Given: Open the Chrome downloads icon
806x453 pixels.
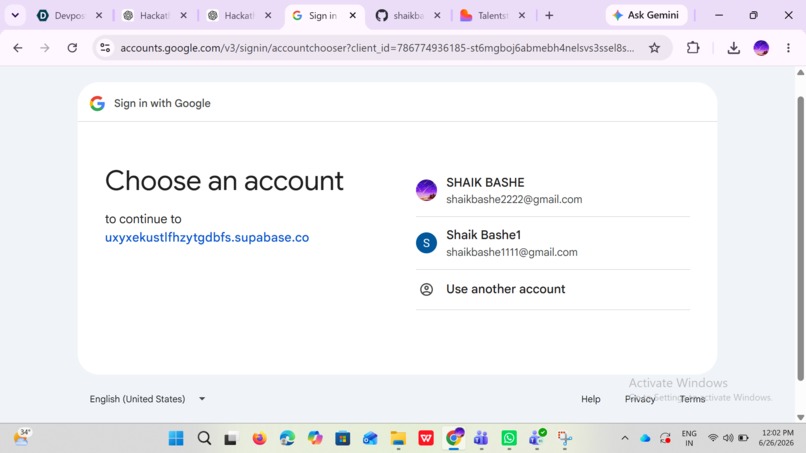Looking at the screenshot, I should click(734, 48).
